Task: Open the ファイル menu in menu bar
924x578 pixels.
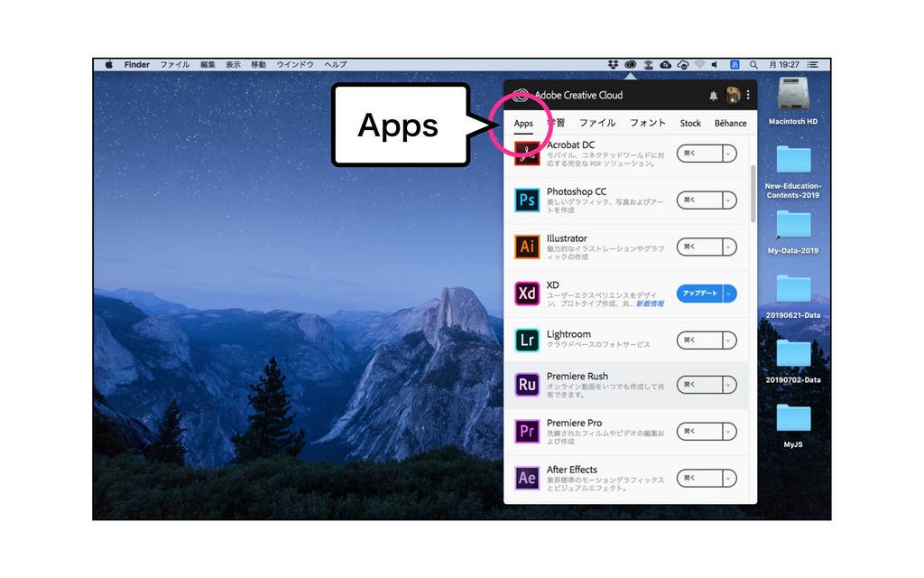Action: point(175,65)
